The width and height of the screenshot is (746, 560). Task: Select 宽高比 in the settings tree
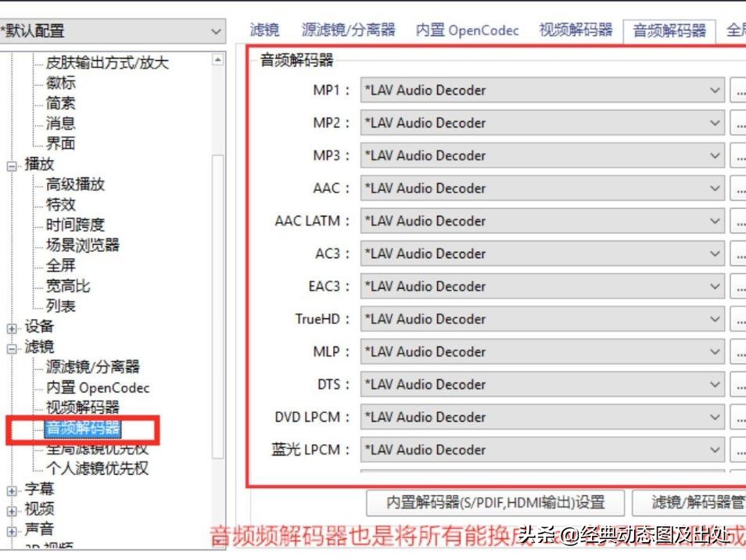[68, 286]
